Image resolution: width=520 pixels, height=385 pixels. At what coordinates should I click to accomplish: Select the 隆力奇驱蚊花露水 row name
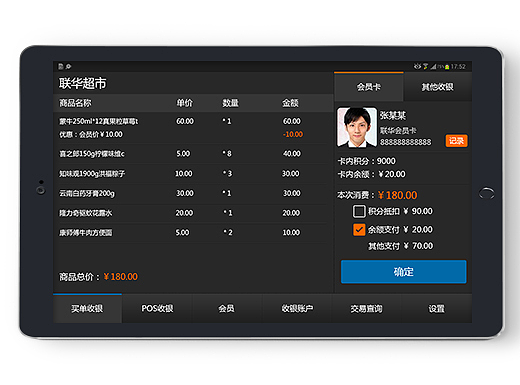pyautogui.click(x=86, y=213)
